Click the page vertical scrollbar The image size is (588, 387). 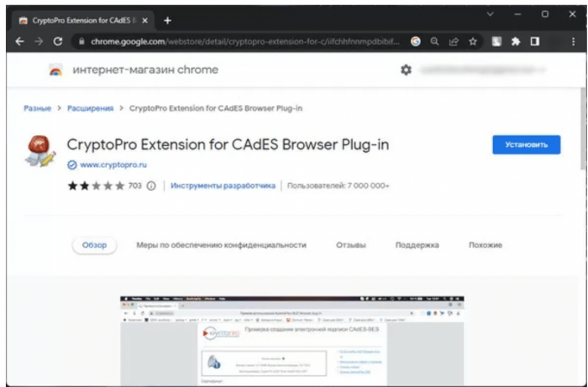point(584,129)
